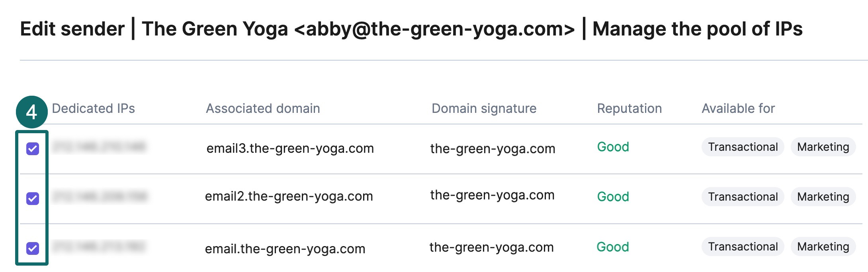Select the email.the-green-yoga.com associated domain

click(285, 249)
